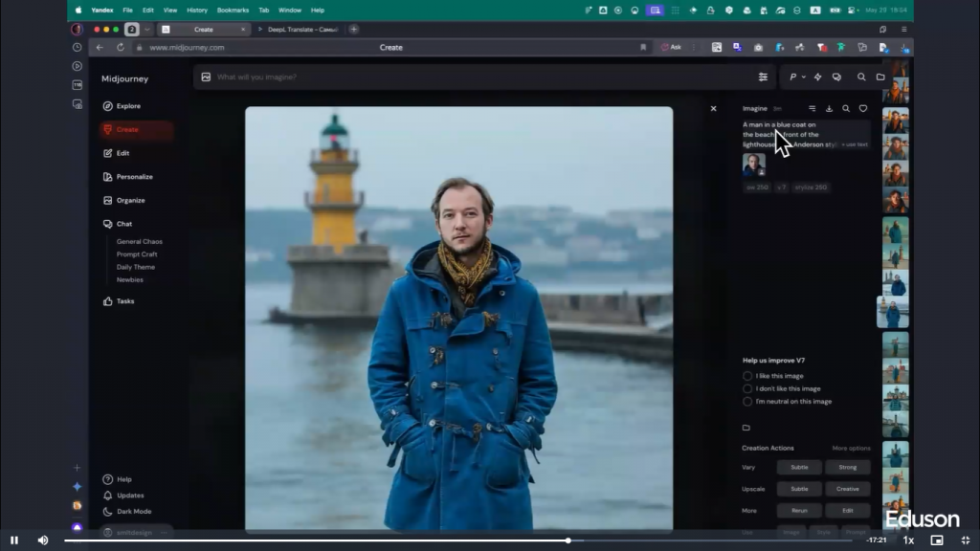Select 'I'm neutral on this image' radio

coord(746,402)
